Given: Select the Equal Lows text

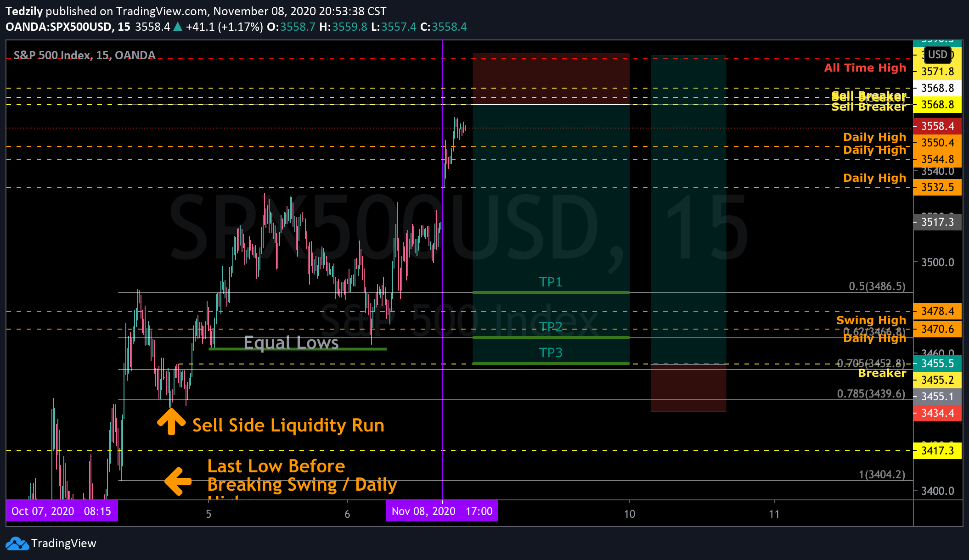Looking at the screenshot, I should point(291,342).
